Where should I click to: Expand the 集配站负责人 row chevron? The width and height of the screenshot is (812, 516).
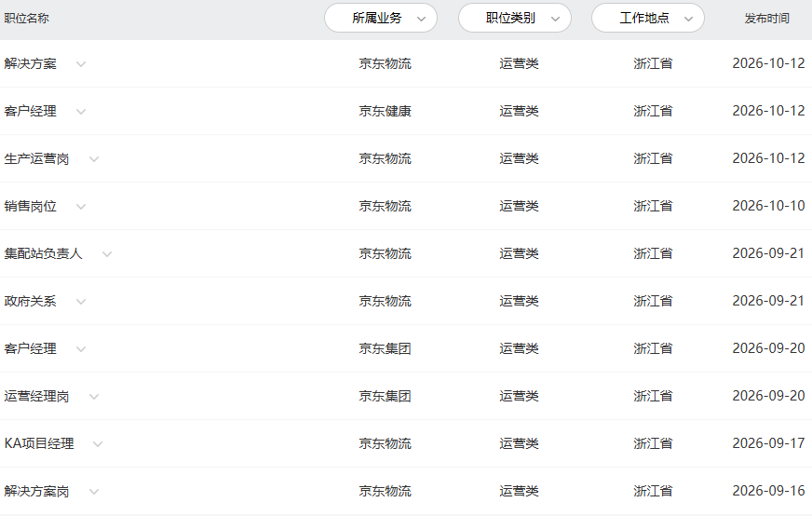click(107, 254)
